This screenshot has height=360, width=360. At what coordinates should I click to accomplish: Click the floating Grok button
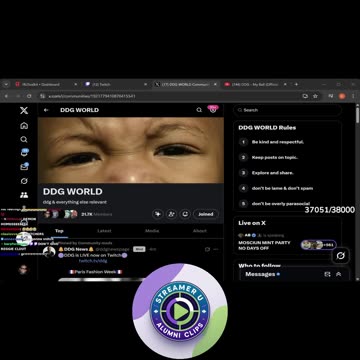pos(340,256)
